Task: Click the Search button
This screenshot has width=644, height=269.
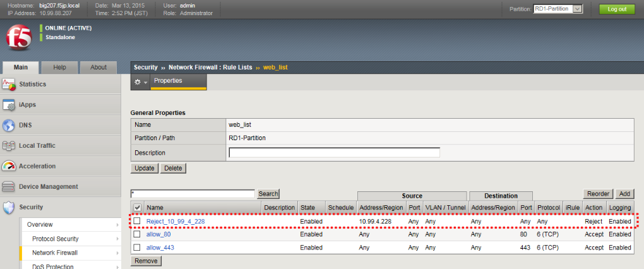Action: tap(268, 193)
